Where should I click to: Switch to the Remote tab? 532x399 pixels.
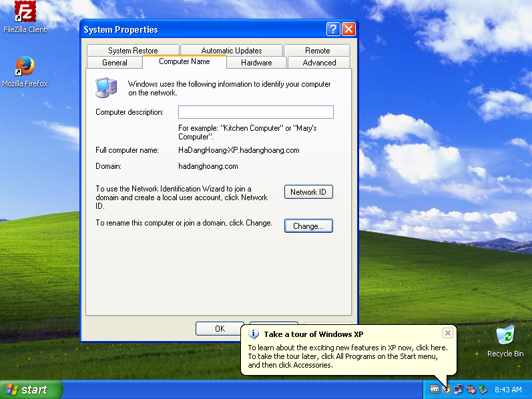pos(317,51)
